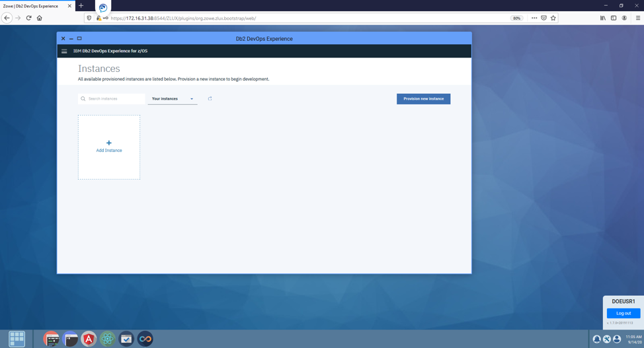Go back in the browser
Screen dimensions: 644x348
[x=7, y=18]
